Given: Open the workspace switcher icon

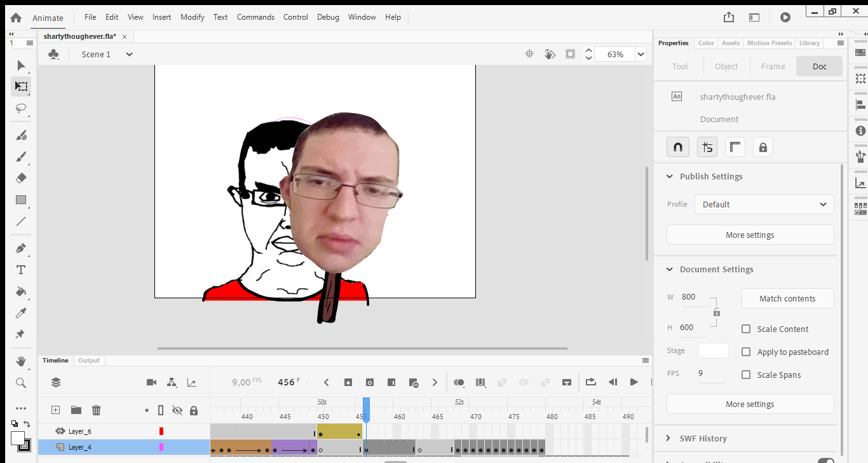Looking at the screenshot, I should click(x=754, y=18).
